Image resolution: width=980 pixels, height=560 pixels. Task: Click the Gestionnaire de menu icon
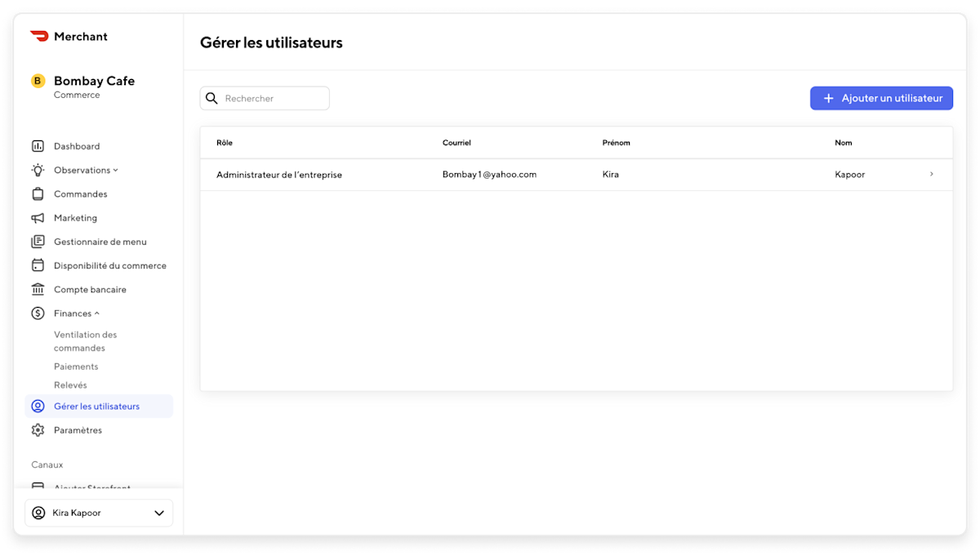[x=38, y=242]
